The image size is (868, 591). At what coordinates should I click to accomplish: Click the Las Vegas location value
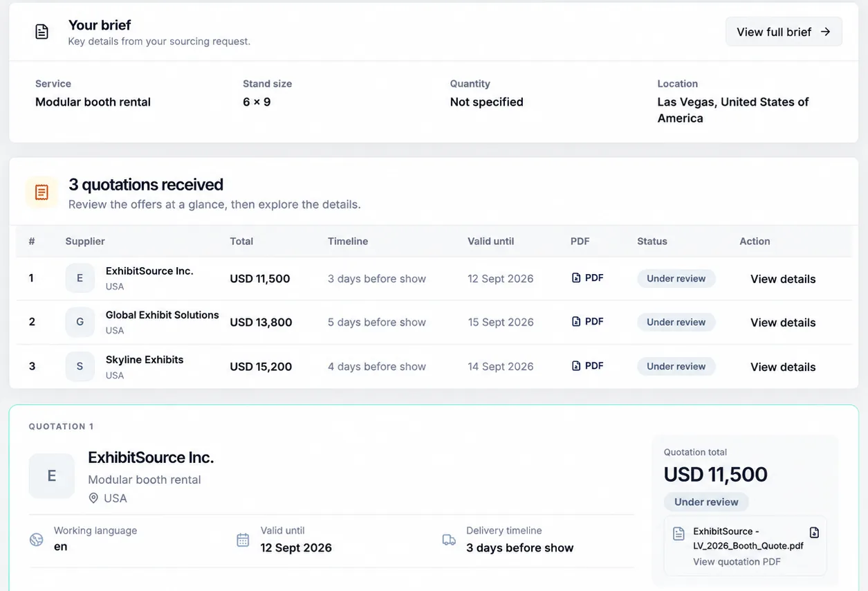pos(733,110)
